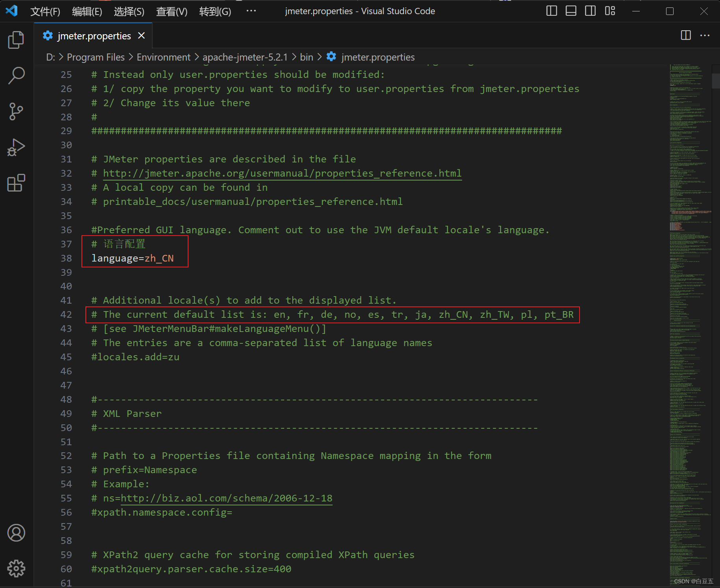This screenshot has height=588, width=720.
Task: Toggle bottom panel layout icon
Action: point(571,11)
